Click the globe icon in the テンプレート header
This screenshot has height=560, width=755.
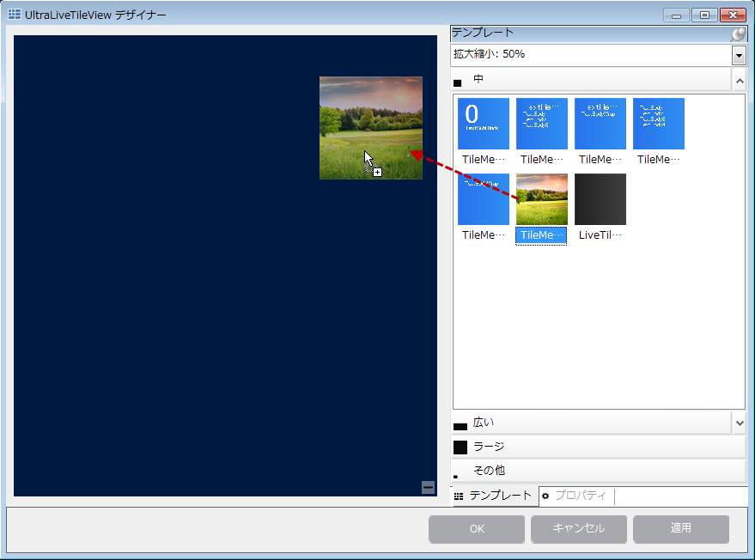pos(737,33)
